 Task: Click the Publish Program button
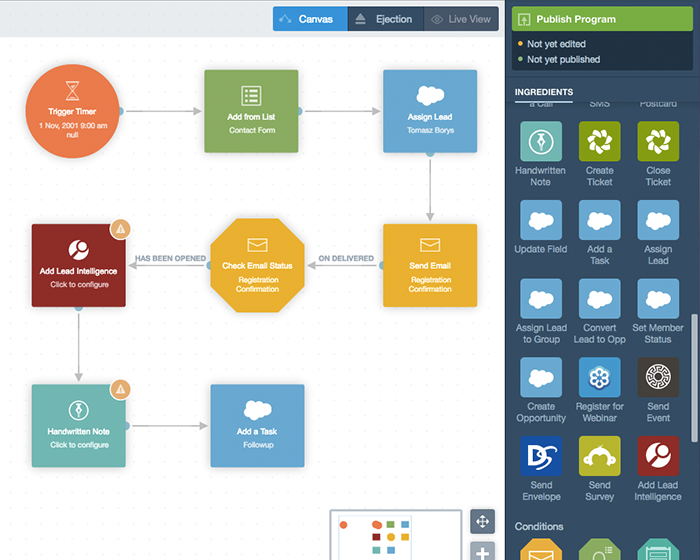pyautogui.click(x=602, y=19)
